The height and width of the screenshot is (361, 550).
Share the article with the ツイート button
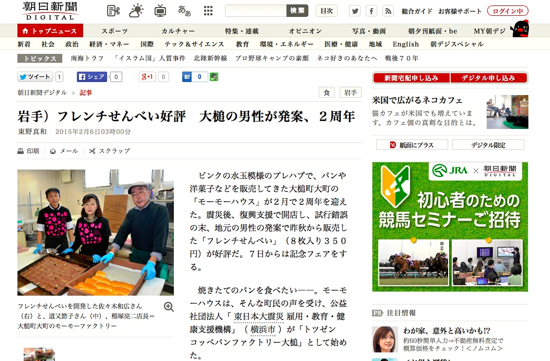click(35, 76)
